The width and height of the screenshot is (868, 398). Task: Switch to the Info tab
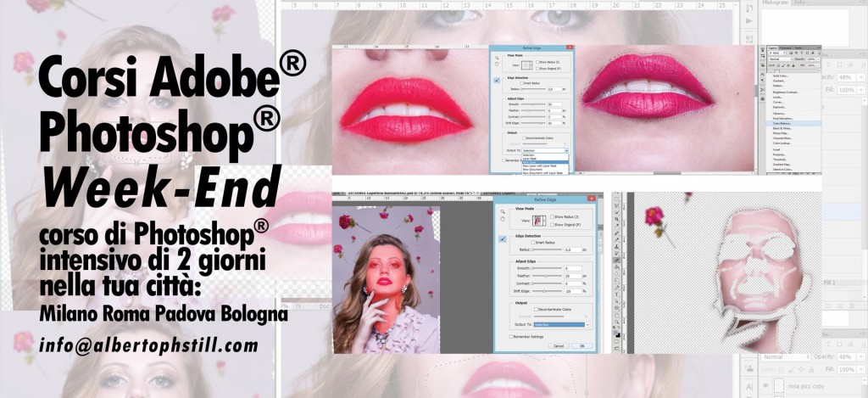coord(800,3)
